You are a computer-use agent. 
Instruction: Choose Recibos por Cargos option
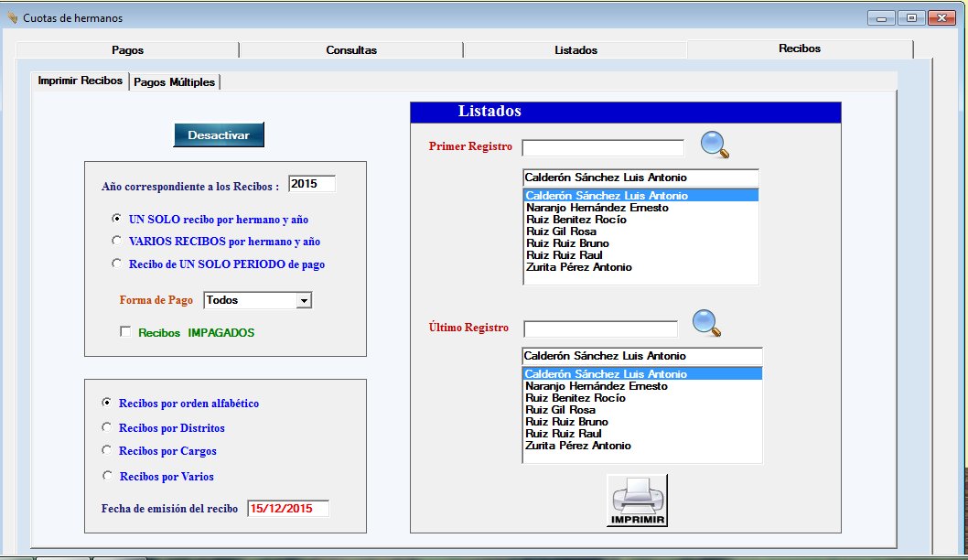tap(107, 451)
